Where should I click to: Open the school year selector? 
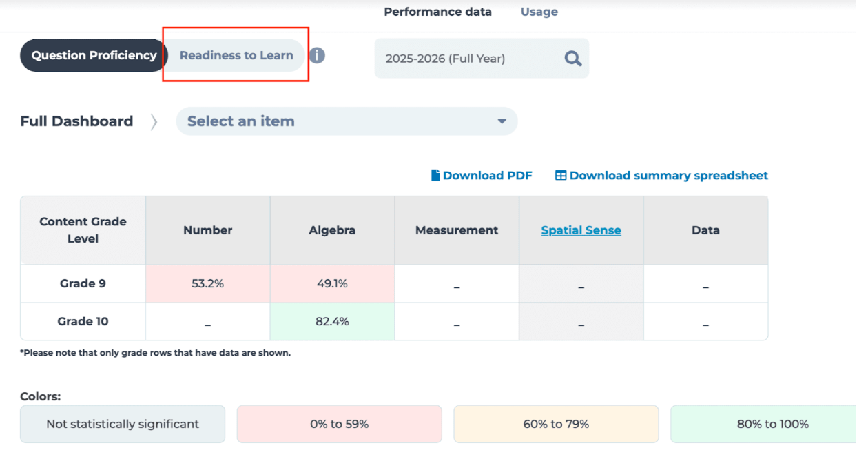click(x=481, y=58)
